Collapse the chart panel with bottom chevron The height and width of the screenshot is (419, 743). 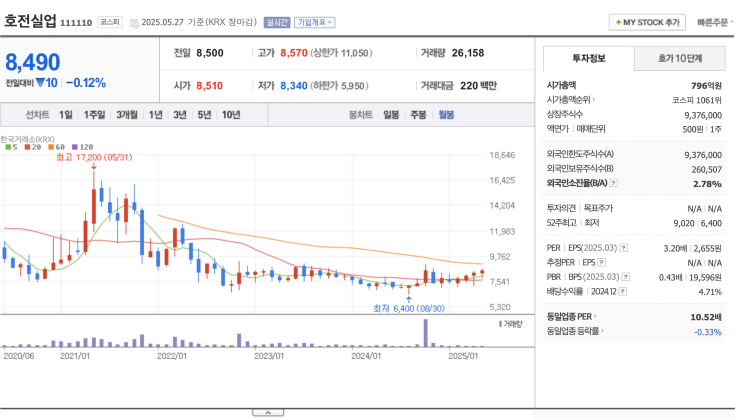coord(268,413)
